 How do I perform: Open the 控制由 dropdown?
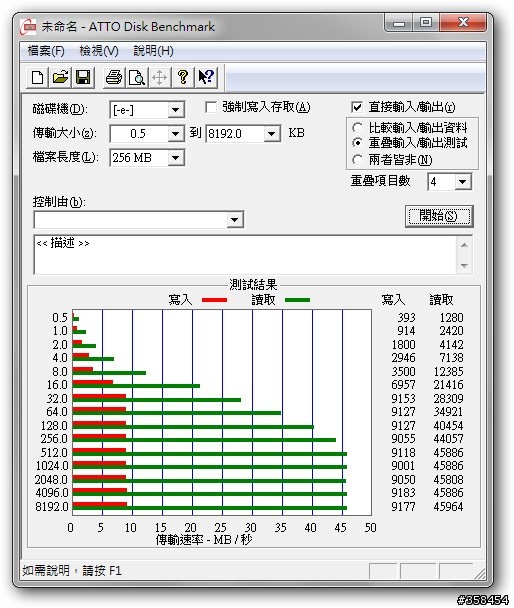click(235, 220)
